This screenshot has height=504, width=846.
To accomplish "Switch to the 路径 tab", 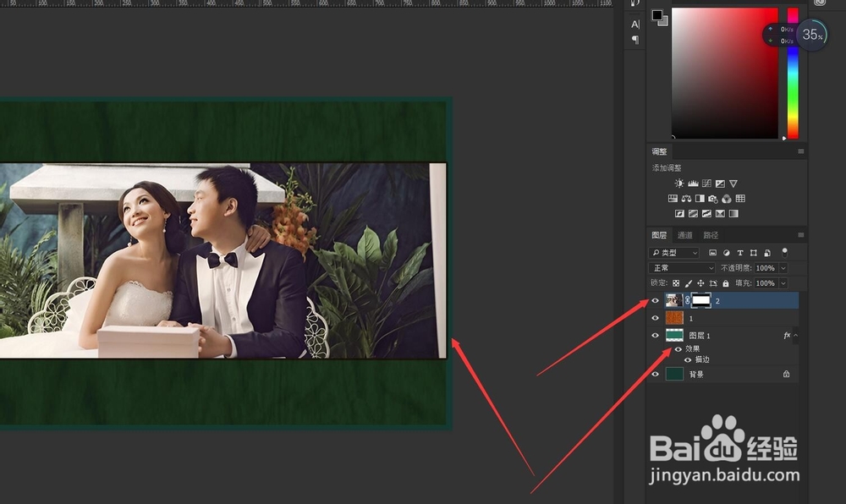I will [x=711, y=235].
